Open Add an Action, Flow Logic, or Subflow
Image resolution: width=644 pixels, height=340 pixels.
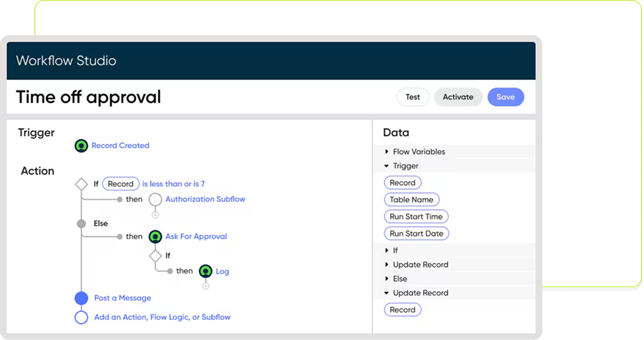(x=162, y=317)
